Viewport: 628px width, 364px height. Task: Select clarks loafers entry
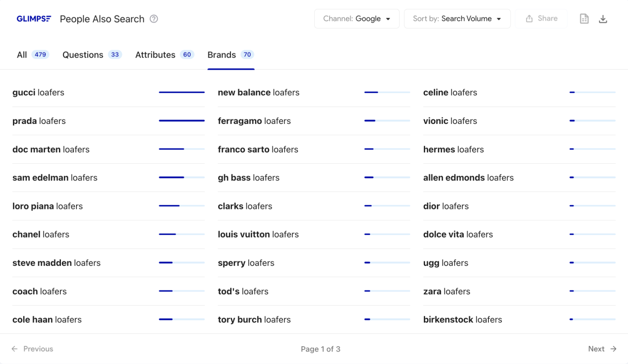(x=314, y=206)
